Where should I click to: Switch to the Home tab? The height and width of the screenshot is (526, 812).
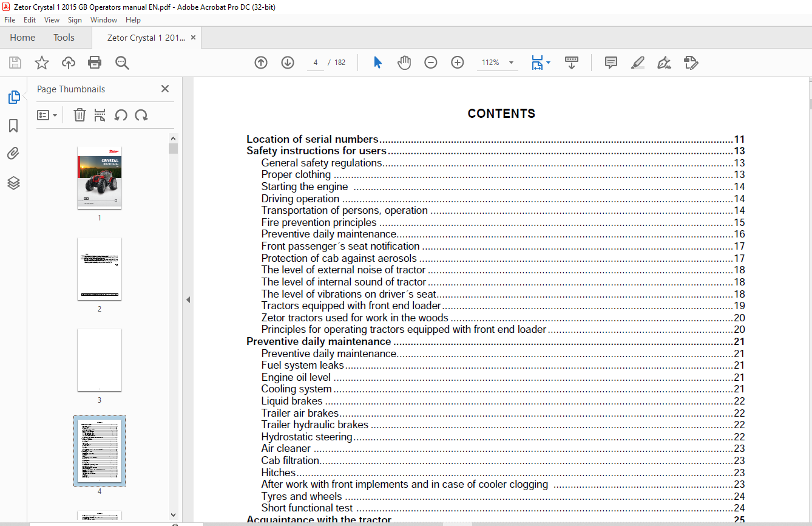22,38
